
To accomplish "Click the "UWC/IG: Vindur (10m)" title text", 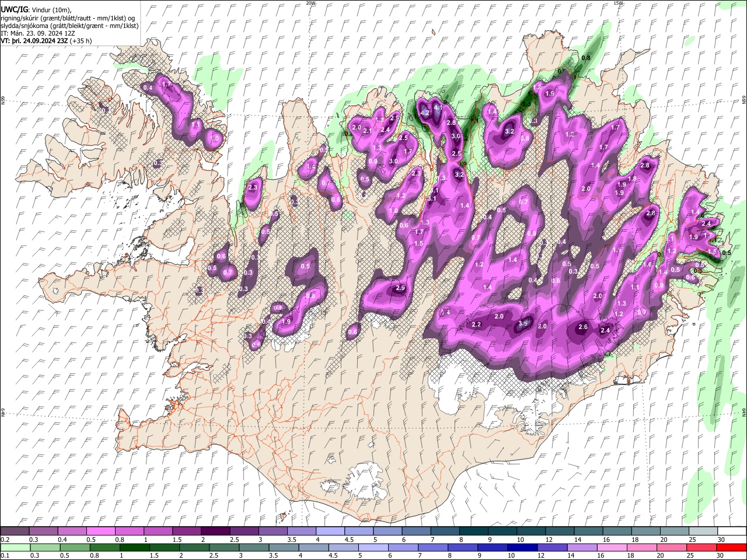I will (x=36, y=10).
